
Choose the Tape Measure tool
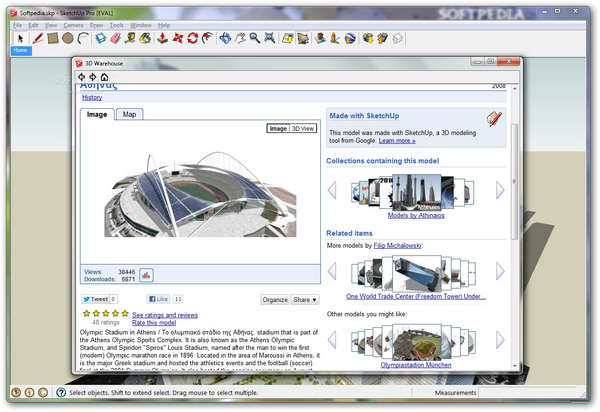coord(130,38)
